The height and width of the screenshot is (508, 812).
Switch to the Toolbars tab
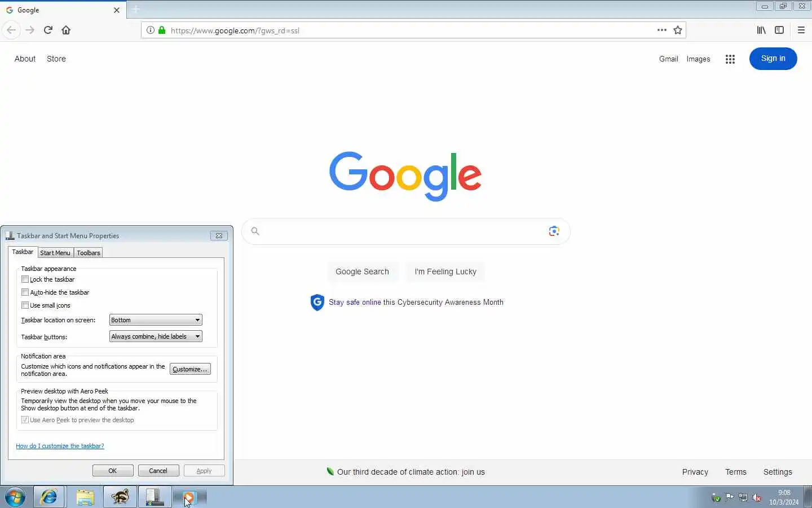89,252
